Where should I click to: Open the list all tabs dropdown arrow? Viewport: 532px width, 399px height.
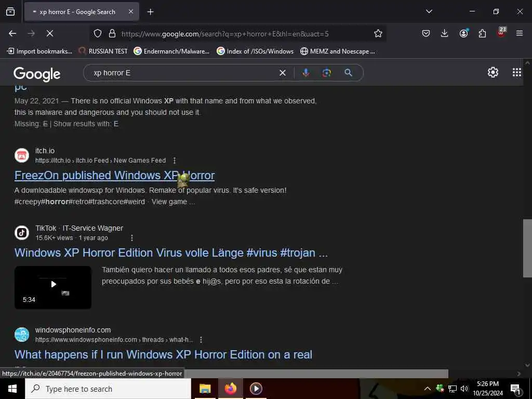[429, 11]
